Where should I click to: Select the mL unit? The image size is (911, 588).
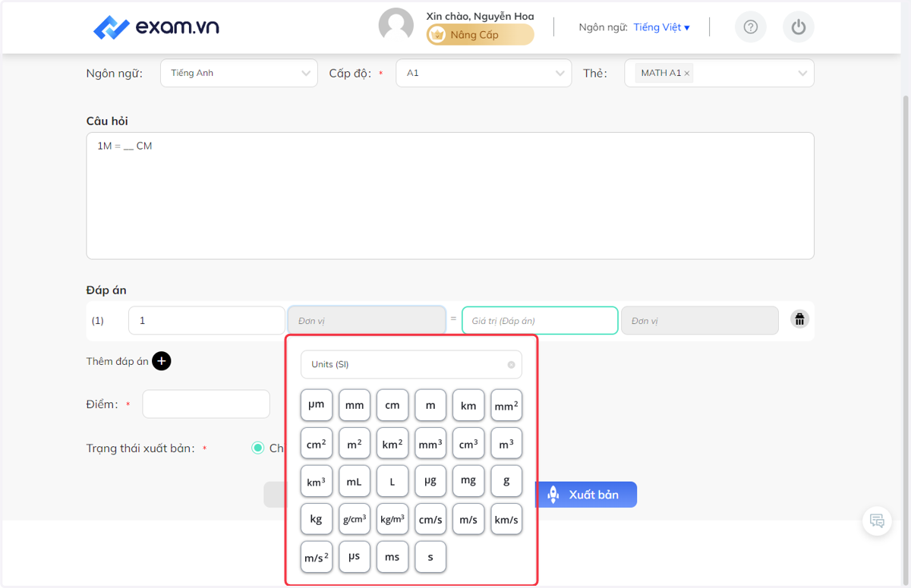pyautogui.click(x=355, y=481)
